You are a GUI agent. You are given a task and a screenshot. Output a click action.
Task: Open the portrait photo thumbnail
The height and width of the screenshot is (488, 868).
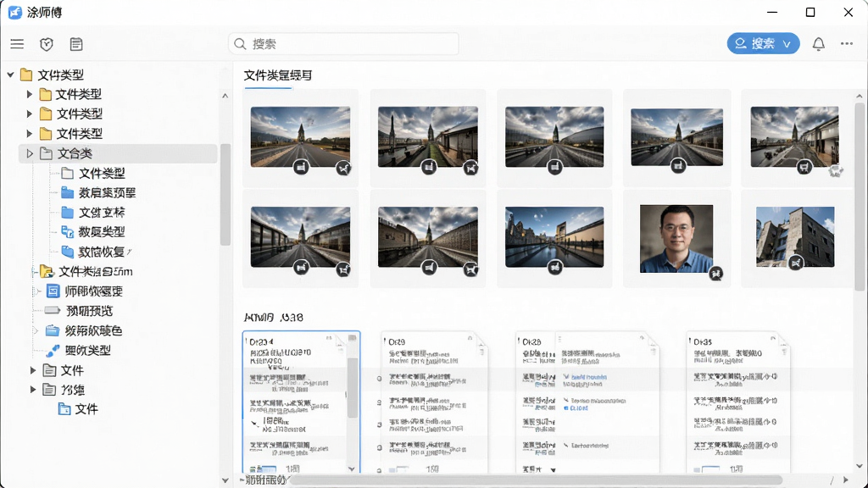[x=676, y=238]
